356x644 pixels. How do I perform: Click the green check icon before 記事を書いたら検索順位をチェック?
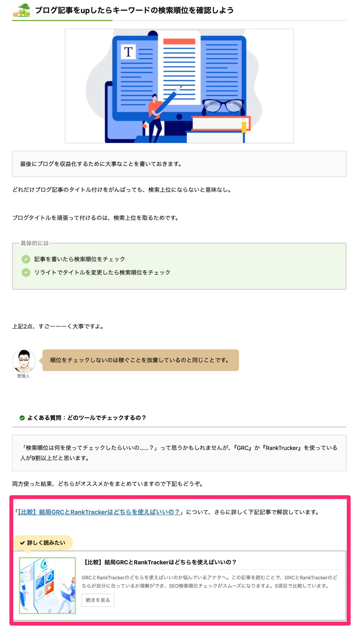pyautogui.click(x=26, y=259)
